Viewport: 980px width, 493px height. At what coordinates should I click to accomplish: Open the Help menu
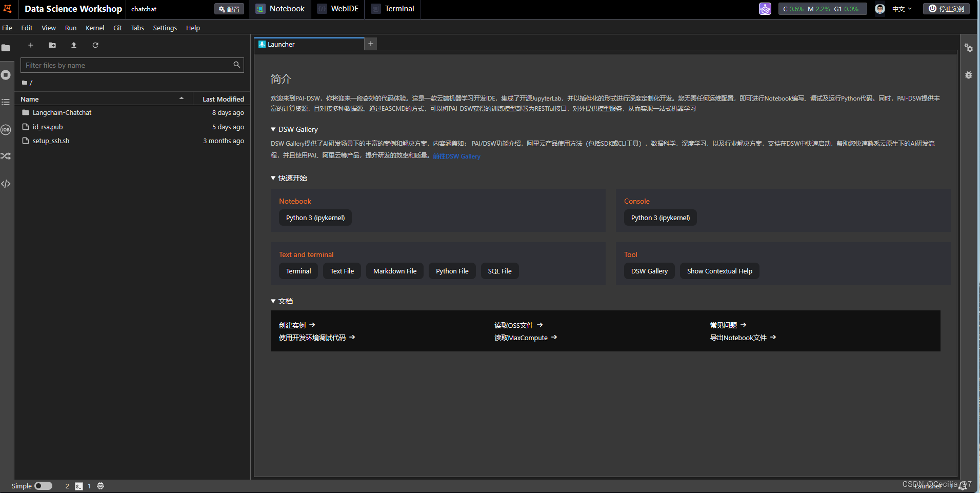193,28
